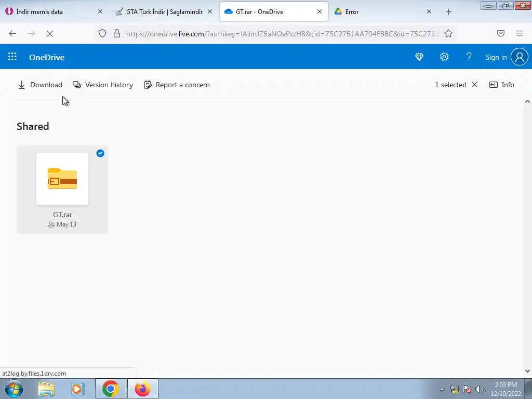The image size is (532, 399).
Task: Click the GT.rar file name
Action: (62, 215)
